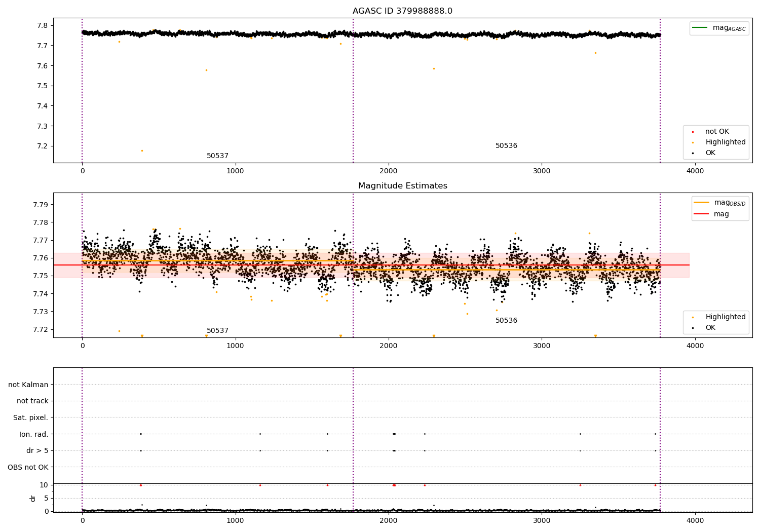Click the plot title 'AGASC ID 379988888.0'
This screenshot has width=760, height=532.
(402, 11)
